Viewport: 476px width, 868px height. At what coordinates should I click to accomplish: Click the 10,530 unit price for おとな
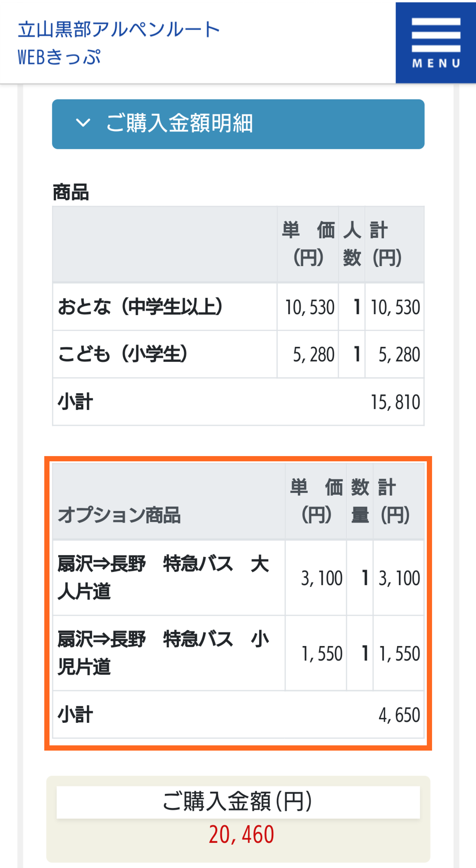309,307
